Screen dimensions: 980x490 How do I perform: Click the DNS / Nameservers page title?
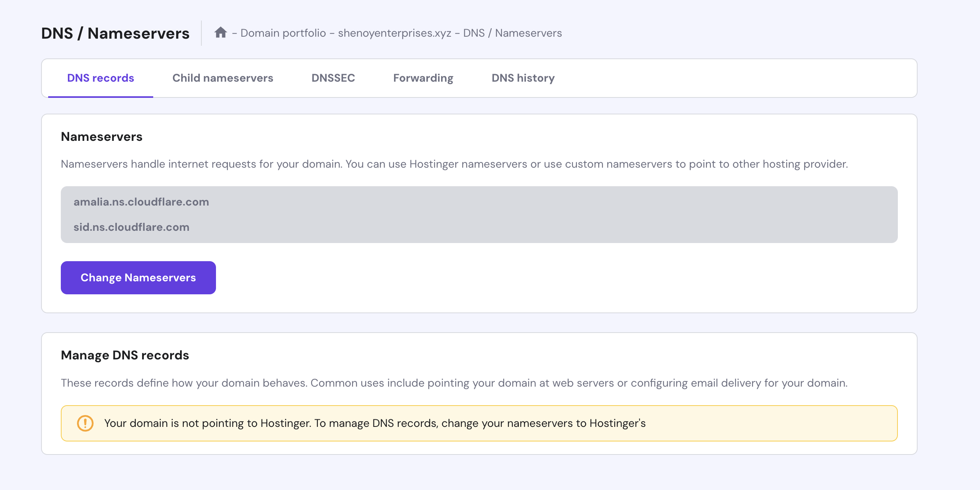point(115,34)
